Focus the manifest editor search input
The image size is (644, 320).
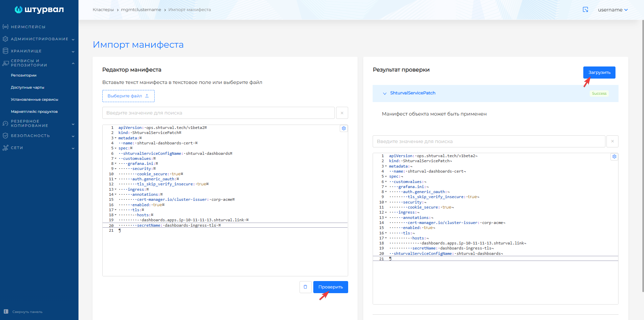click(218, 113)
